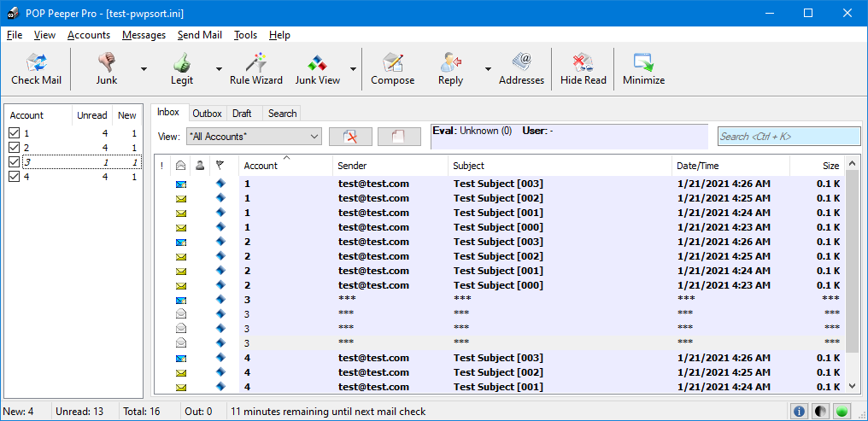Click the Reply toolbar icon
The height and width of the screenshot is (421, 868).
click(450, 68)
